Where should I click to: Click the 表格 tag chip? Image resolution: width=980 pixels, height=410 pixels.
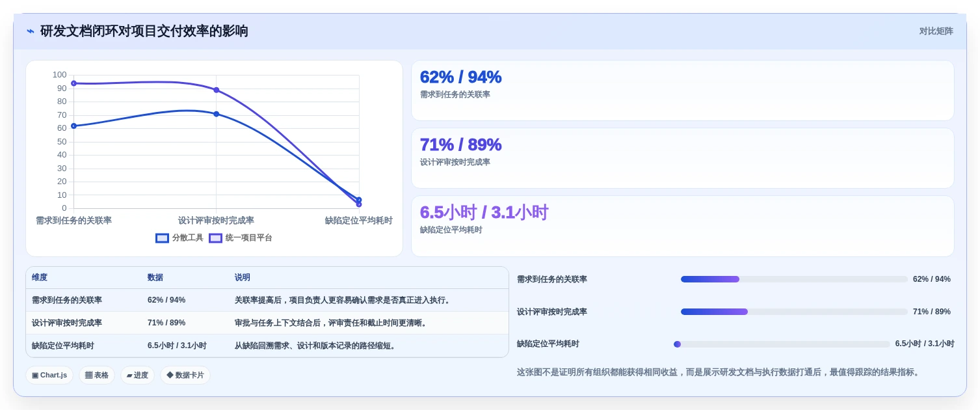pyautogui.click(x=97, y=376)
